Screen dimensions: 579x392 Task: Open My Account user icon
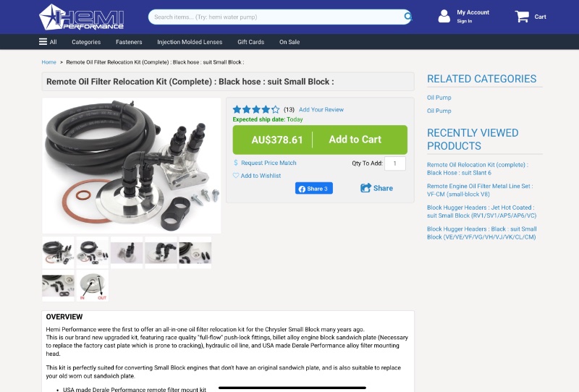coord(444,16)
